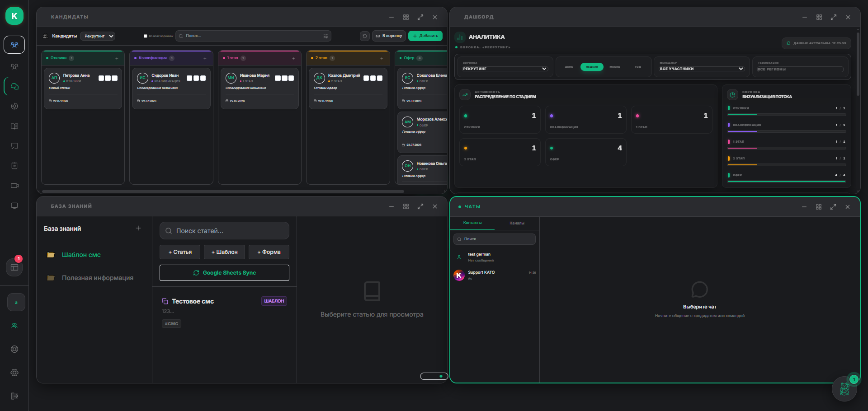Screen dimensions: 868x411
Task: Open the 'Support KATO' chat
Action: (x=495, y=275)
